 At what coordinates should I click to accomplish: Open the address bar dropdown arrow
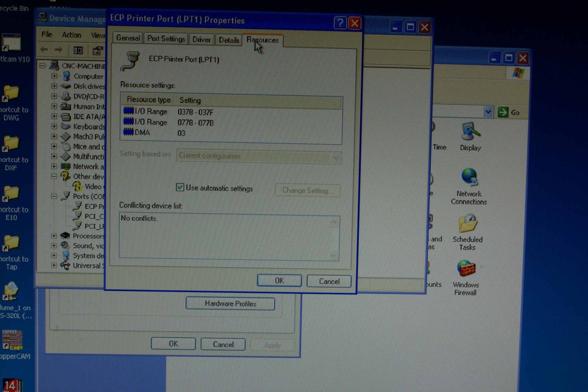coord(488,112)
